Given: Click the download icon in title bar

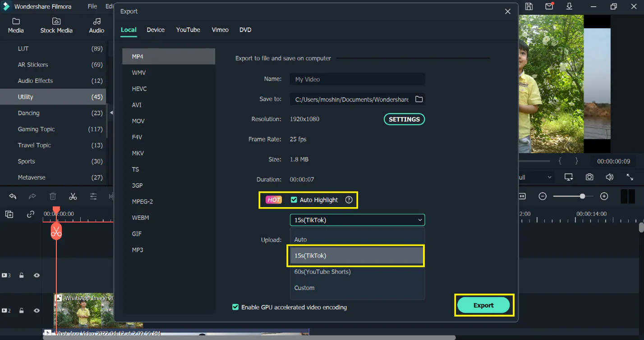Looking at the screenshot, I should pyautogui.click(x=569, y=6).
